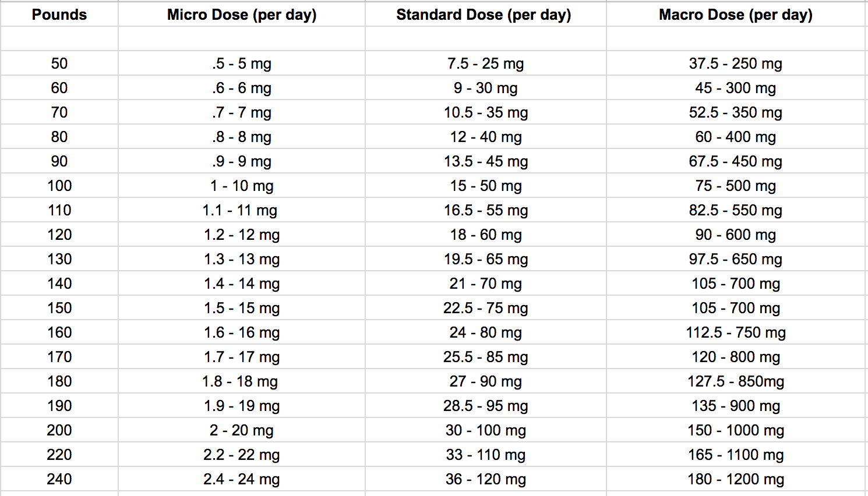Select the '10.5 - 35 mg' standard dose cell
The image size is (868, 496).
point(486,112)
